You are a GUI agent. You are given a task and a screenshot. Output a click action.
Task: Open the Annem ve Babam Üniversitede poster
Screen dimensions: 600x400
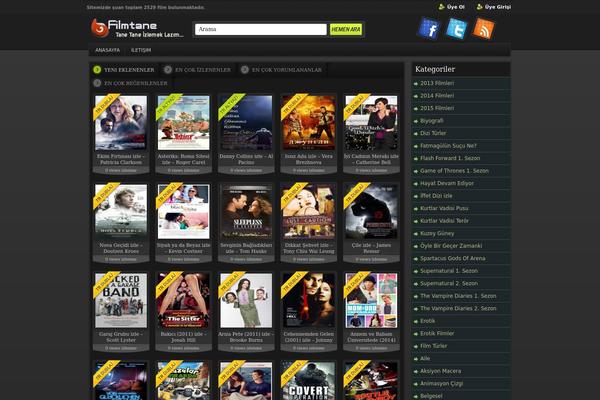[x=371, y=300]
